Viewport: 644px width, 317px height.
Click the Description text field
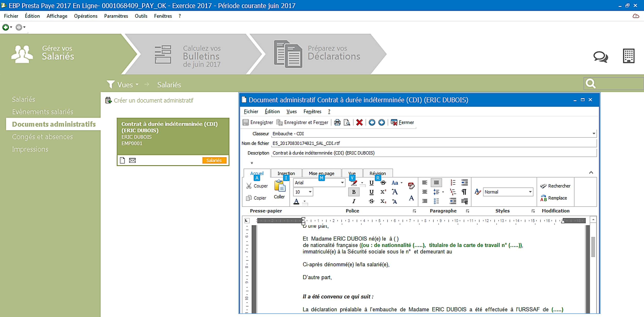pyautogui.click(x=434, y=153)
